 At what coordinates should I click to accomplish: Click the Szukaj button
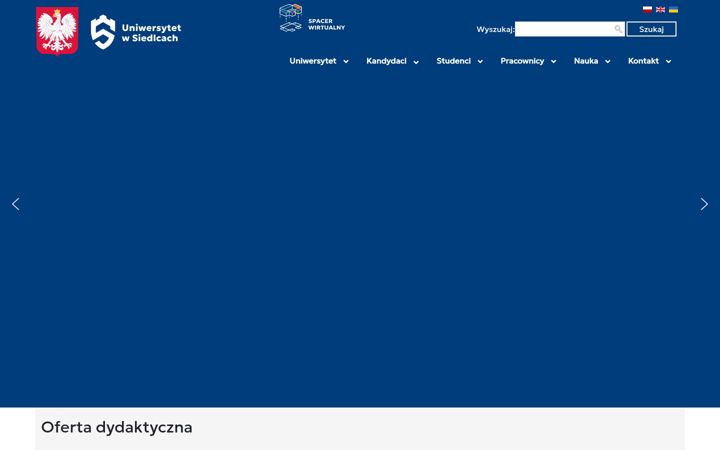tap(651, 29)
